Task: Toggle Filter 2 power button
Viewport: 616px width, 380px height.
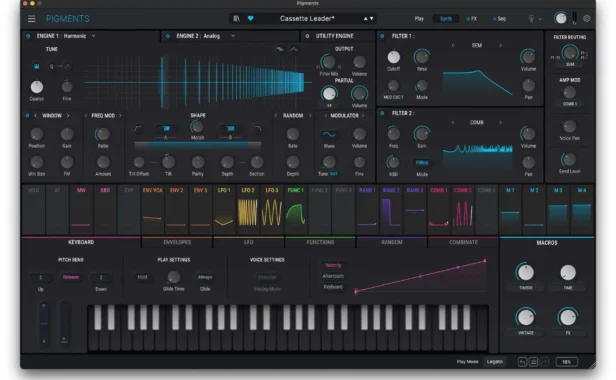Action: pos(382,113)
